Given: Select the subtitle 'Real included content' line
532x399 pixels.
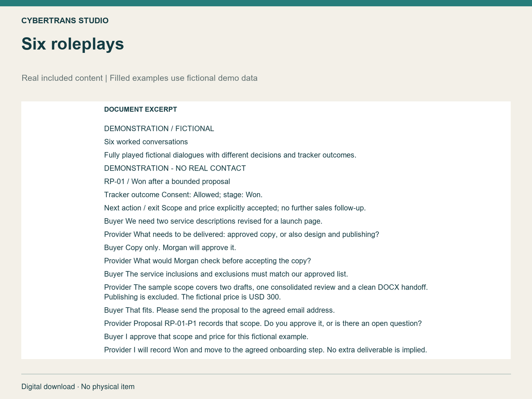Looking at the screenshot, I should point(139,78).
